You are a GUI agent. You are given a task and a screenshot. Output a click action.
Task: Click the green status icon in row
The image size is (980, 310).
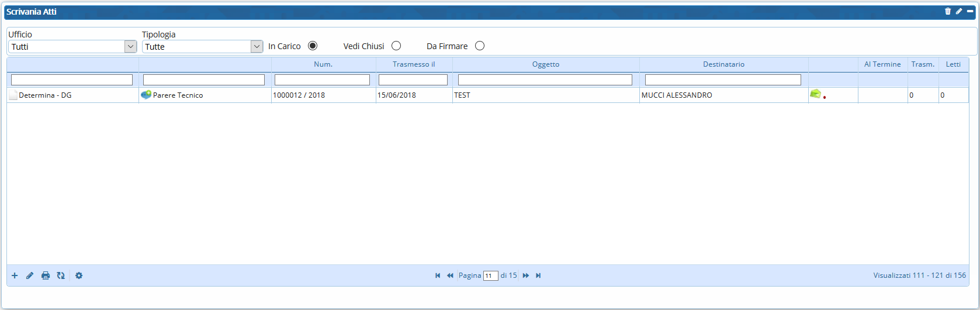pos(815,94)
